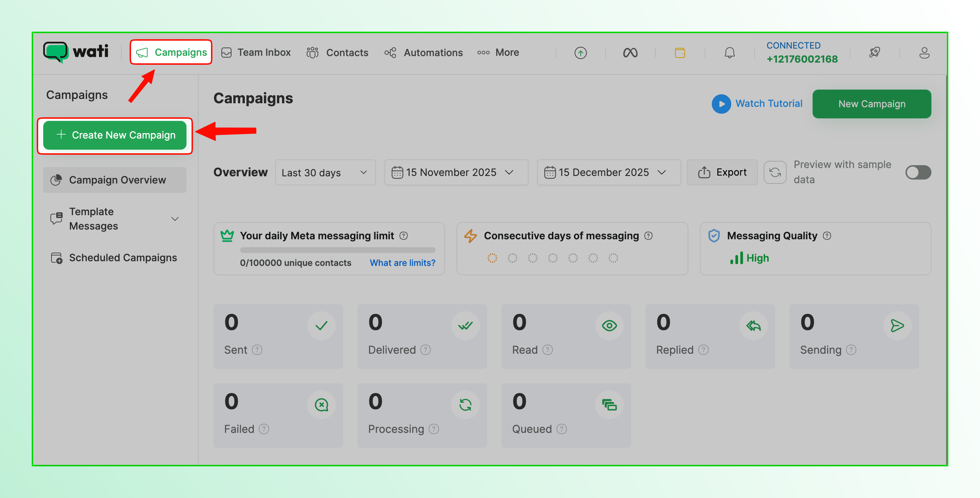This screenshot has height=498, width=980.
Task: Click help icon beside Messaging Quality
Action: point(827,236)
